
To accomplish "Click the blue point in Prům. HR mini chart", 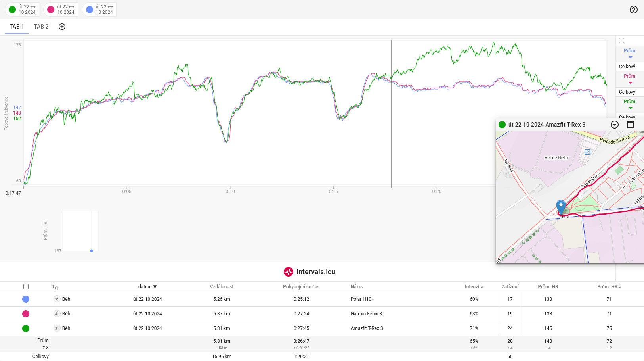I will (x=92, y=251).
